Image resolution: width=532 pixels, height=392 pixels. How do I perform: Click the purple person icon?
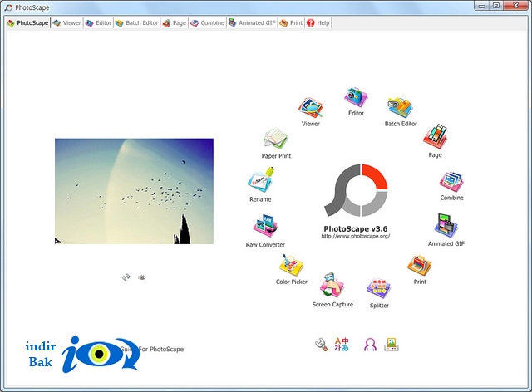pos(370,345)
